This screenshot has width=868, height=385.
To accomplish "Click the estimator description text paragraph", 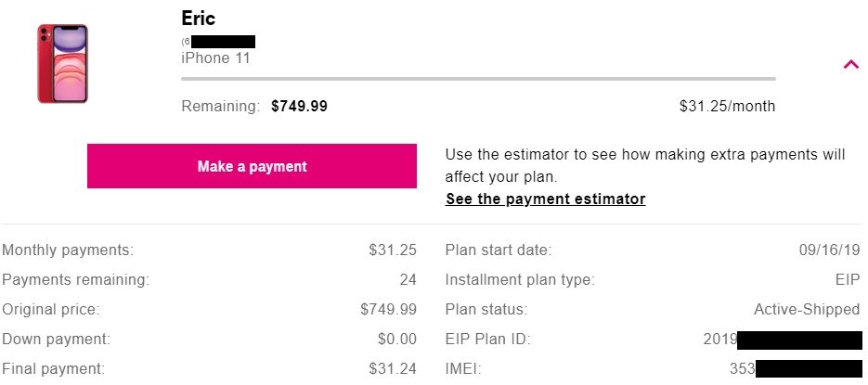I will pyautogui.click(x=645, y=166).
